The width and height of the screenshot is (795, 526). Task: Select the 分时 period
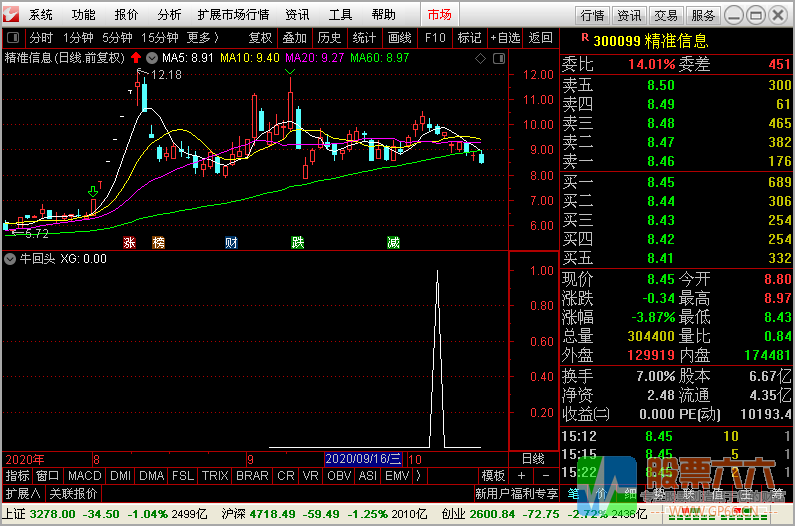41,38
